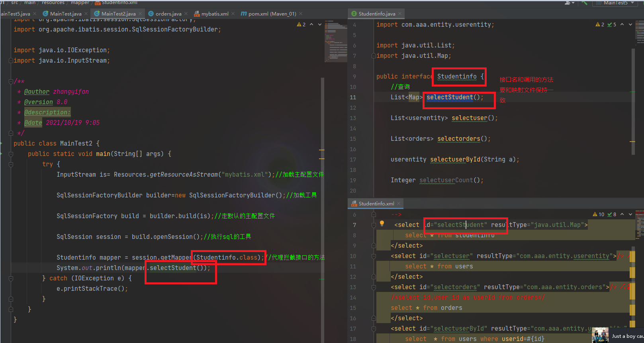Click the 8 typos indicator in Studentinfo.xml

pyautogui.click(x=612, y=215)
